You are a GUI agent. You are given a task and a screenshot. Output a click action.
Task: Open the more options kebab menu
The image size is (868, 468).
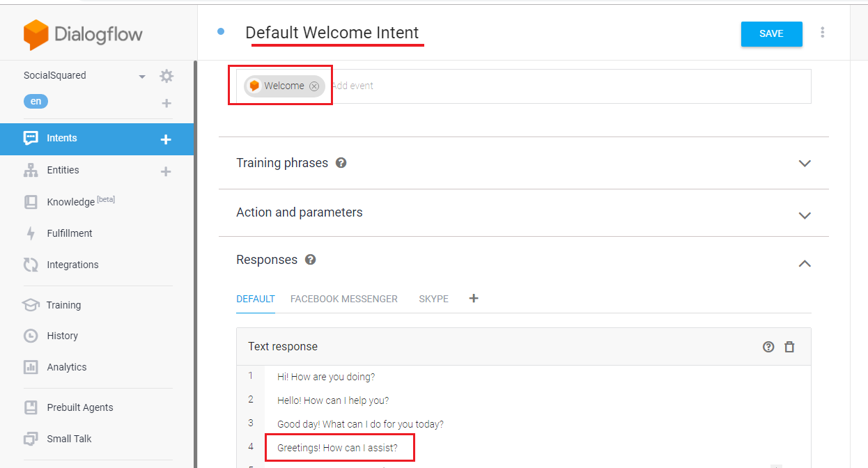tap(823, 33)
